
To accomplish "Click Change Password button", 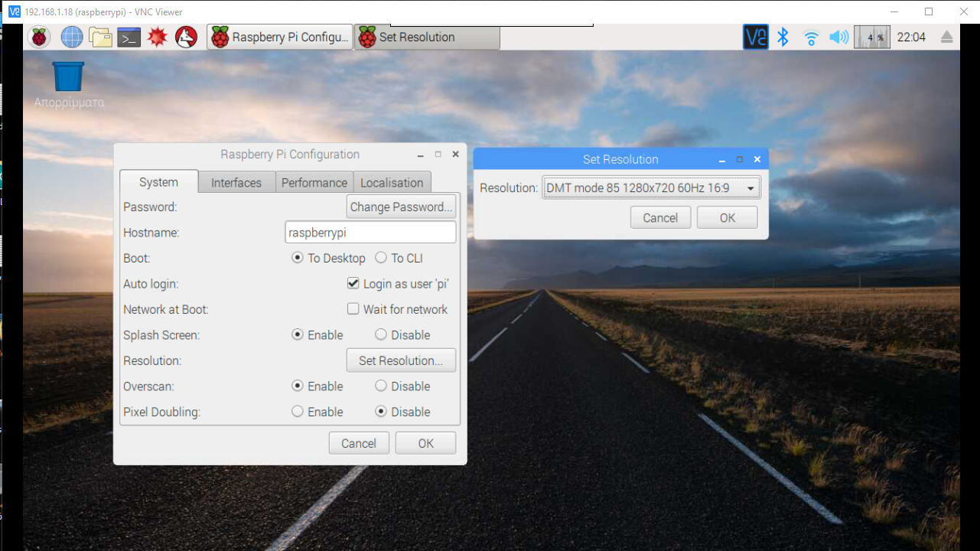I will 401,206.
